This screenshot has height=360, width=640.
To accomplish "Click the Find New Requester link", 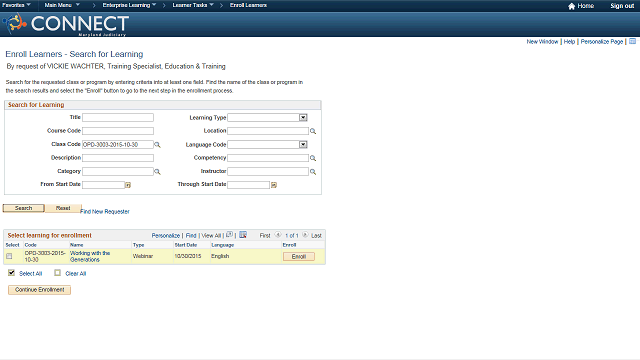I will (x=105, y=211).
